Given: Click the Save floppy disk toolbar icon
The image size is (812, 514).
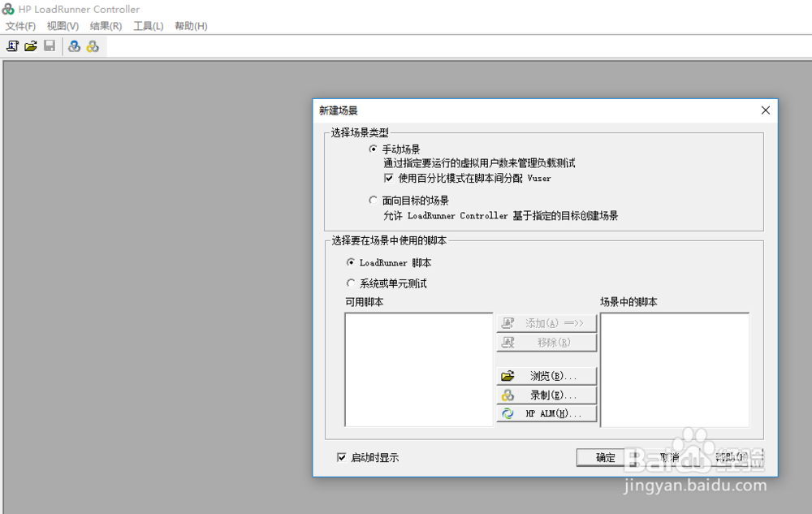Looking at the screenshot, I should tap(50, 46).
